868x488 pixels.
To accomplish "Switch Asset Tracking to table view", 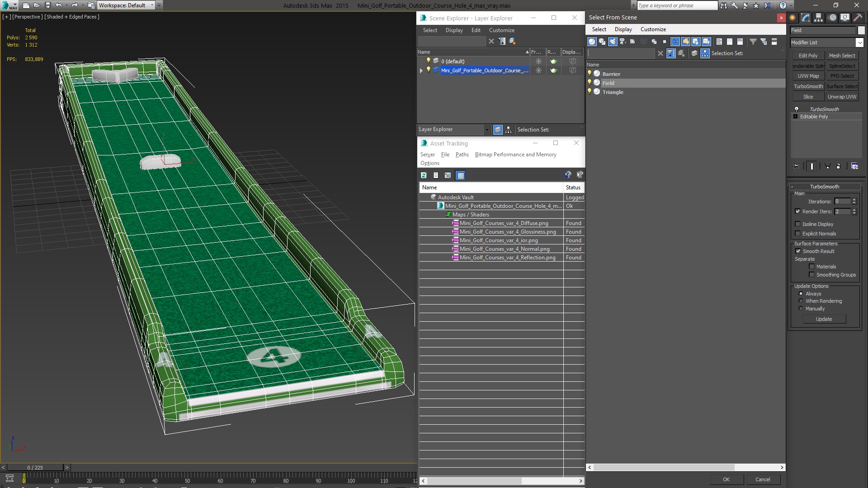I will pyautogui.click(x=460, y=175).
